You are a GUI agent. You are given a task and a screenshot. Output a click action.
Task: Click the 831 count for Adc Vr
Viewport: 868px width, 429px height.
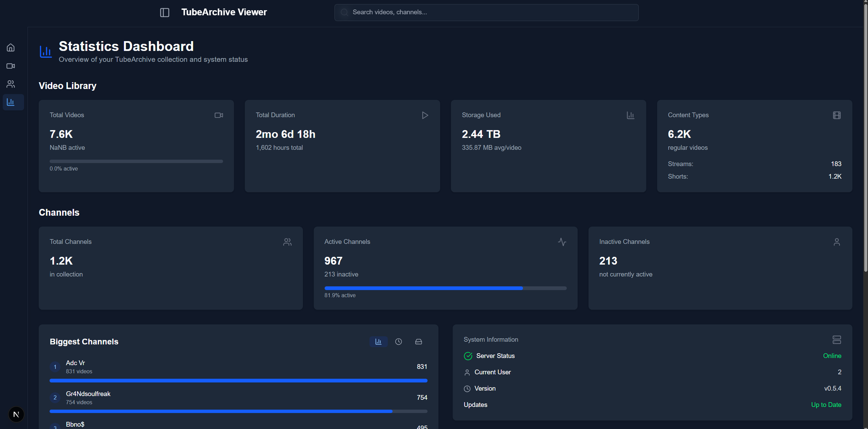pyautogui.click(x=422, y=367)
